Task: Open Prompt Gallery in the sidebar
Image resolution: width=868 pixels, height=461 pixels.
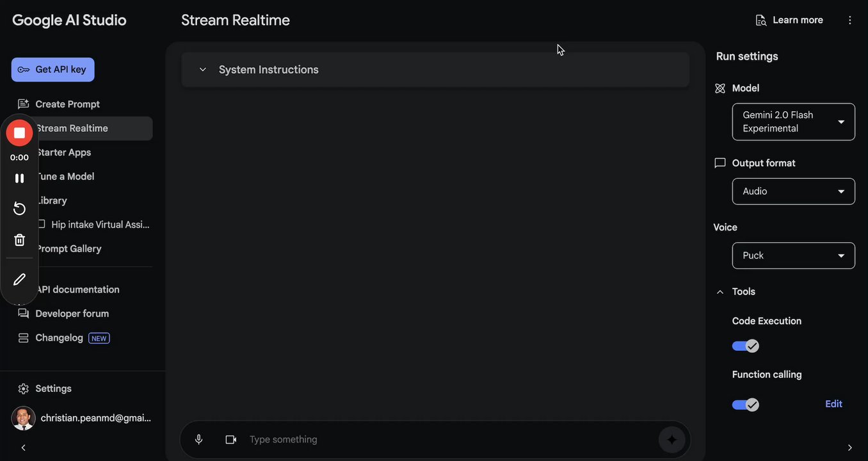Action: (x=68, y=248)
